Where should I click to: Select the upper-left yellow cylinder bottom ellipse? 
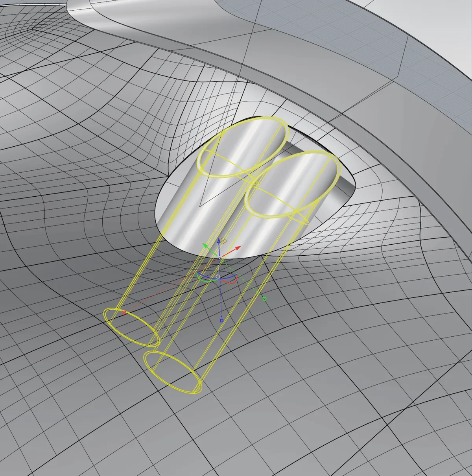pos(131,327)
